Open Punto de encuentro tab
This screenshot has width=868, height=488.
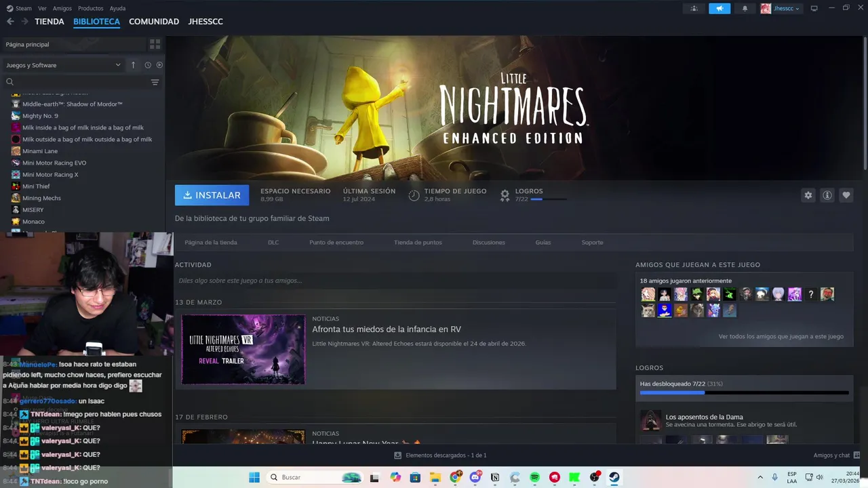click(336, 242)
